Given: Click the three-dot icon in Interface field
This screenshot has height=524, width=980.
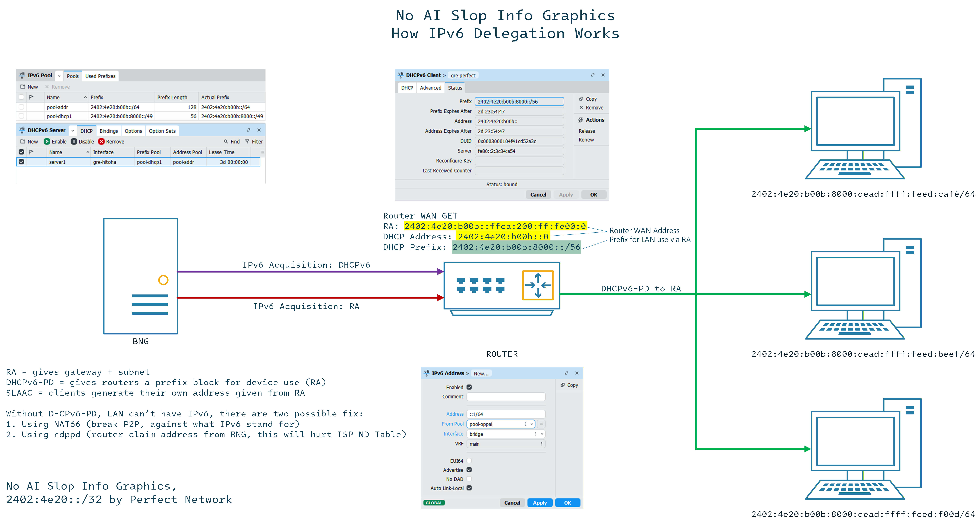Looking at the screenshot, I should [536, 434].
